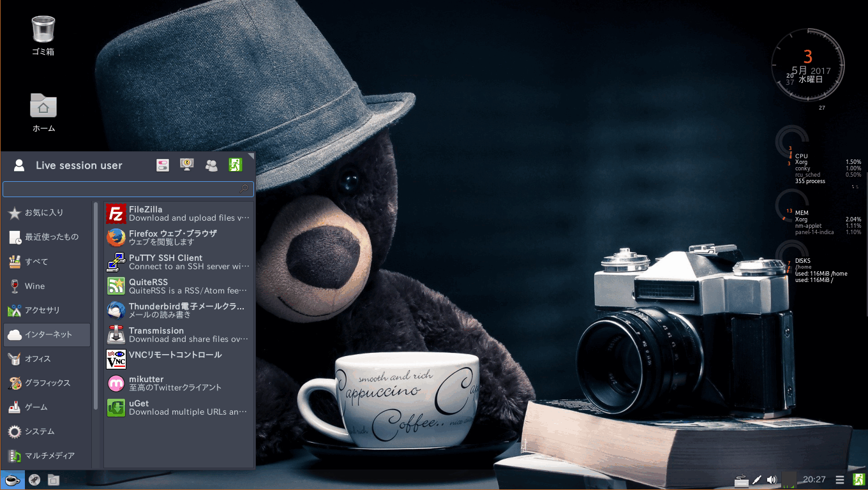Click the conky analog clock date widget
This screenshot has height=490, width=868.
click(807, 66)
